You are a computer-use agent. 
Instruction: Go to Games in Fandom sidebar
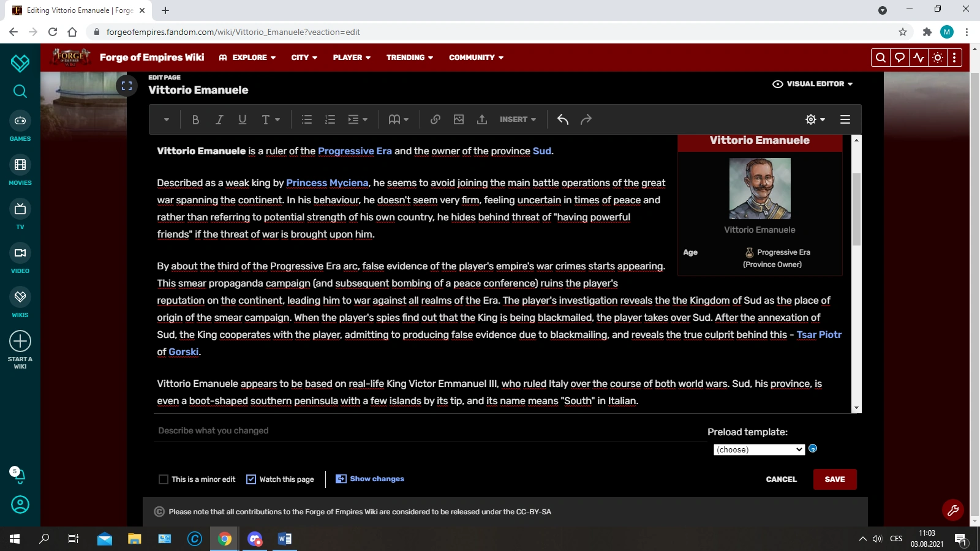(20, 127)
